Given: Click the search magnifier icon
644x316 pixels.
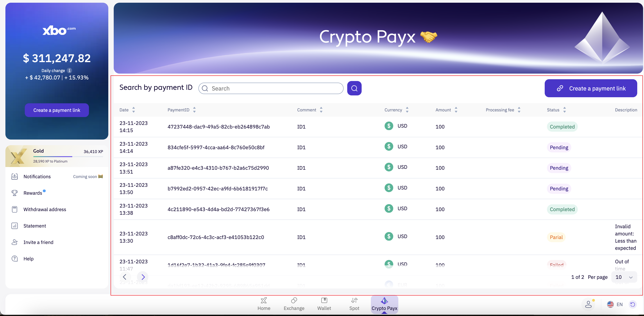Looking at the screenshot, I should [x=354, y=88].
